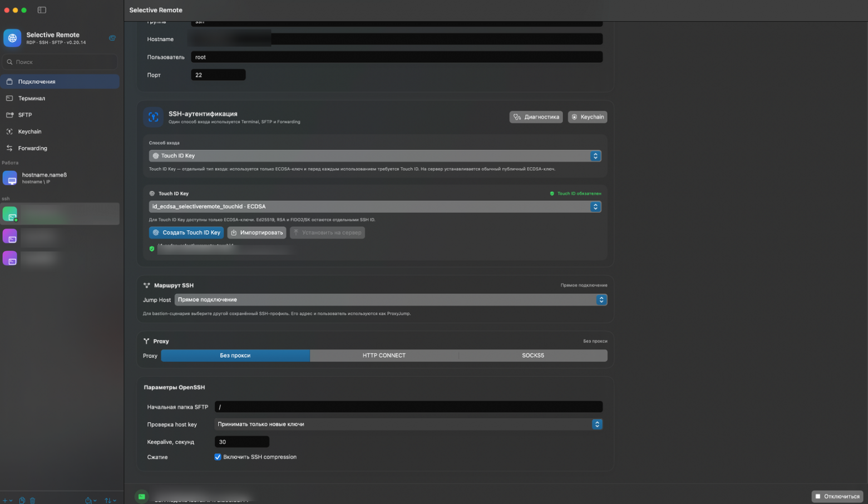Screen dimensions: 868x504
Task: Click the SSH-аутентификация Touch ID section icon
Action: [153, 117]
